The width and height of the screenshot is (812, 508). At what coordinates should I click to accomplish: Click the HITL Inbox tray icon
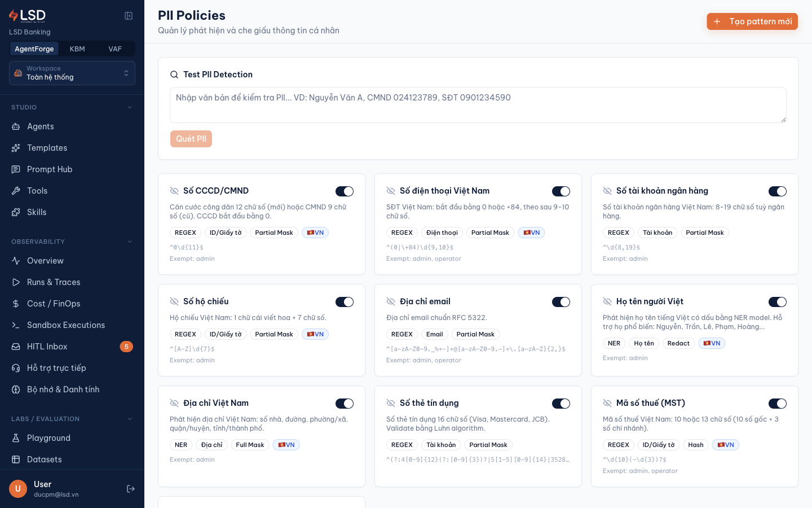[16, 347]
